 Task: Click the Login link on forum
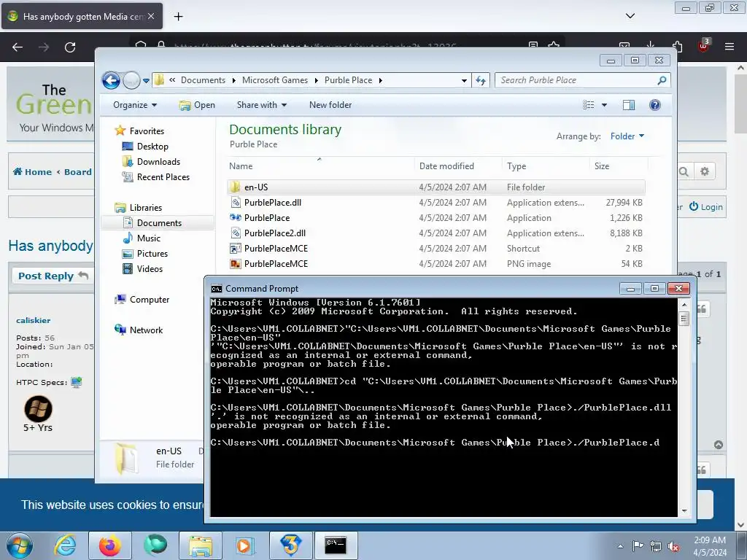point(706,206)
